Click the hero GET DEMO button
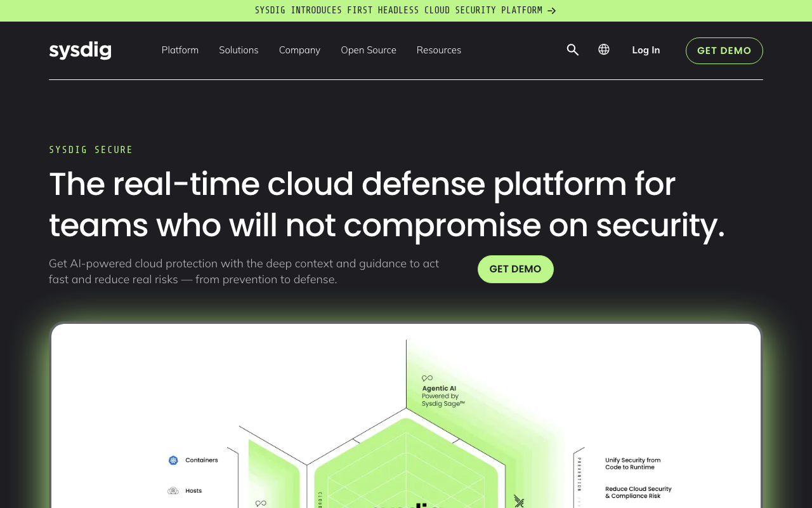The image size is (812, 508). [516, 269]
